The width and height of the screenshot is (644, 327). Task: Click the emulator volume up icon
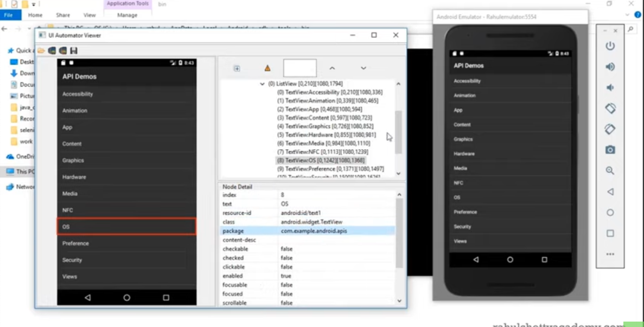(610, 67)
